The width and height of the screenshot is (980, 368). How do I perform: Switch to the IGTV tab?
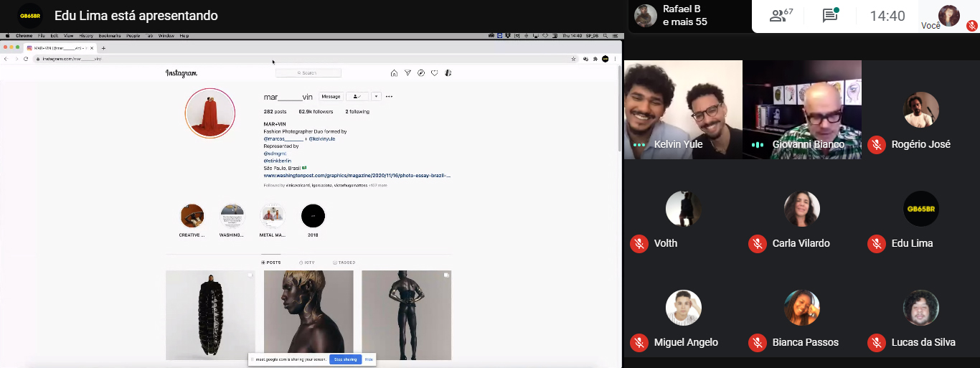pyautogui.click(x=307, y=263)
